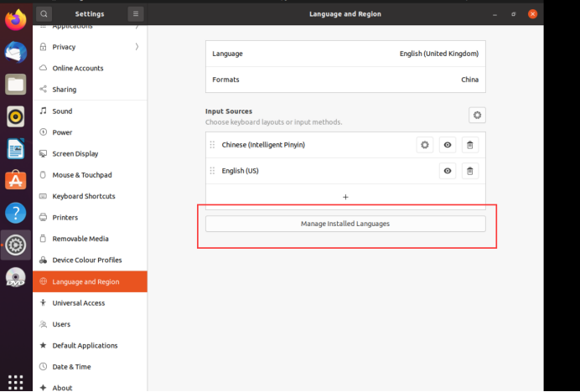Open Power settings
The image size is (580, 392).
click(90, 132)
